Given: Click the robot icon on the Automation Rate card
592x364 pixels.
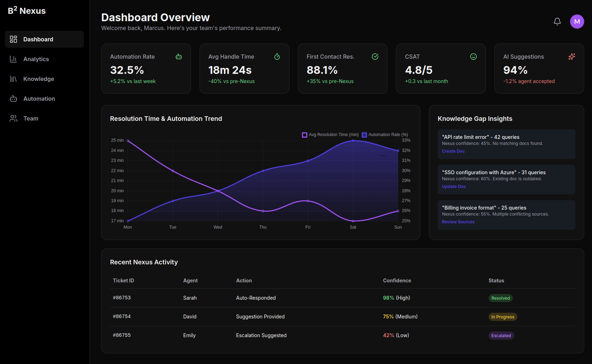Looking at the screenshot, I should click(179, 57).
